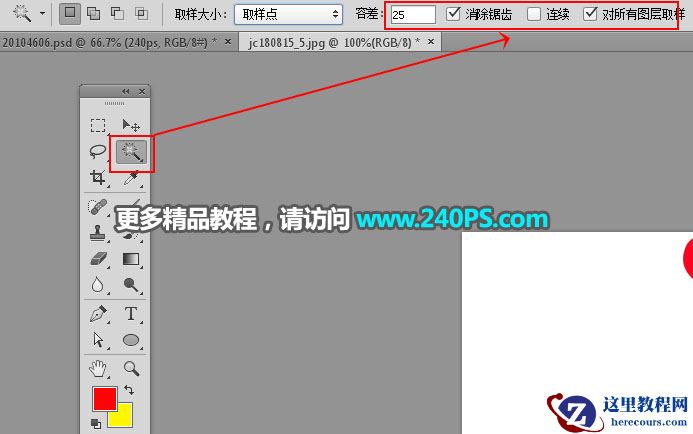Image resolution: width=693 pixels, height=434 pixels.
Task: Reset default foreground and background colors
Action: 96,424
